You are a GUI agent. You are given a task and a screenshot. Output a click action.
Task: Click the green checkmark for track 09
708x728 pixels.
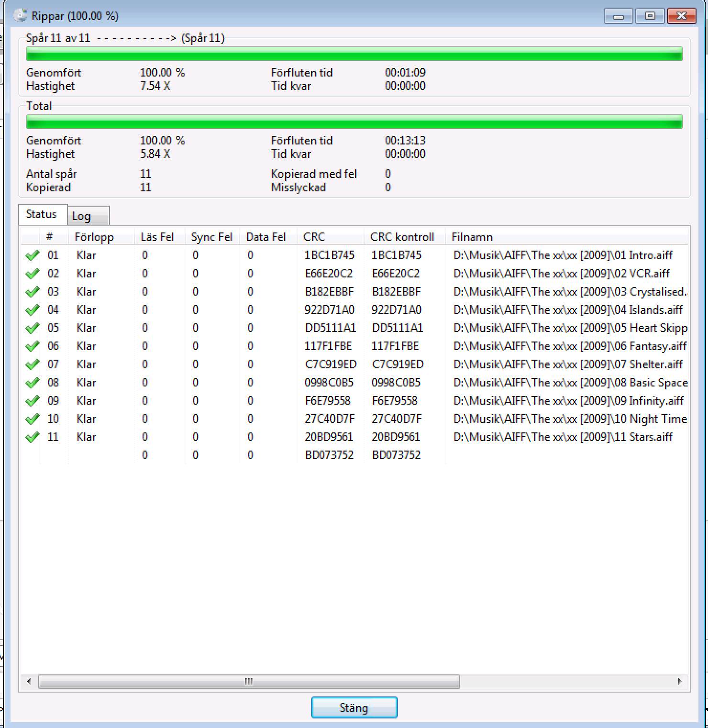point(32,401)
